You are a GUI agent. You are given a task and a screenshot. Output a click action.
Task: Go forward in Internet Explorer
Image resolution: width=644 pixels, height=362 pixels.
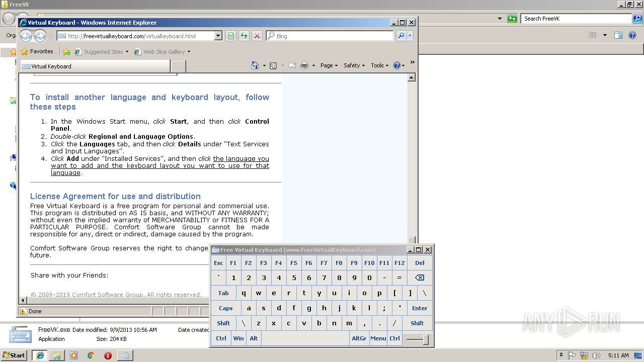pos(40,36)
